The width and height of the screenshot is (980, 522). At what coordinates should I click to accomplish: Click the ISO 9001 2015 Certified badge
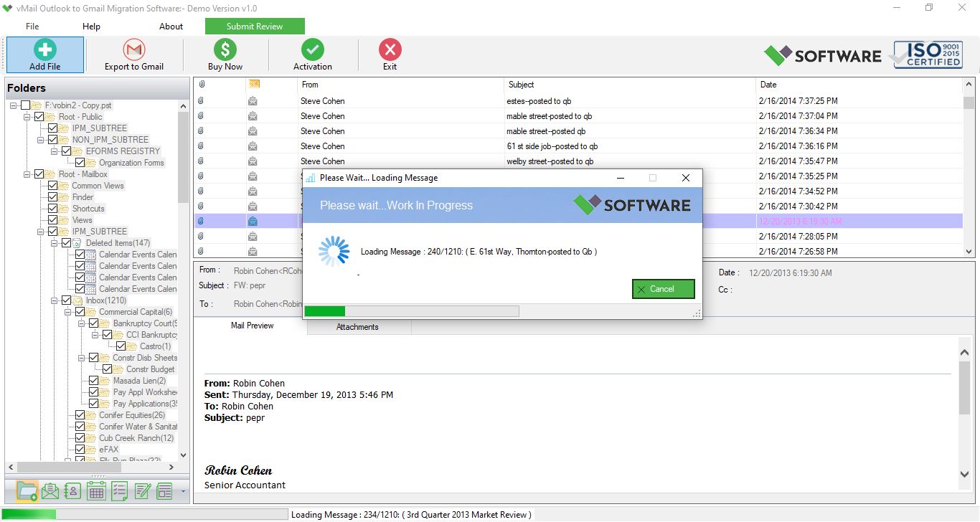[x=928, y=54]
